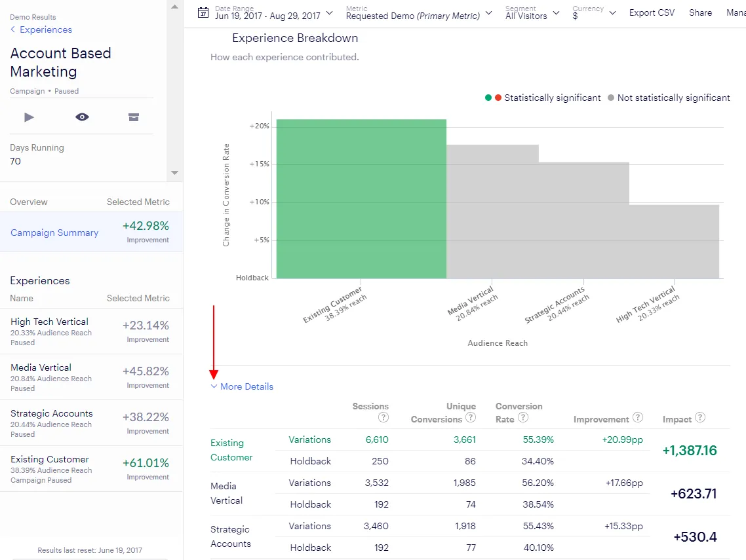Click Strategic Accounts table row label

231,536
